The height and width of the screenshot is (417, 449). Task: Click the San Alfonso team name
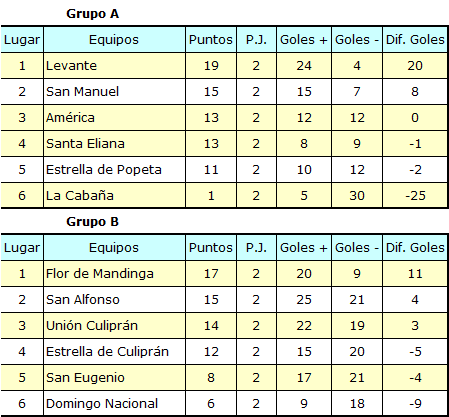click(x=83, y=300)
